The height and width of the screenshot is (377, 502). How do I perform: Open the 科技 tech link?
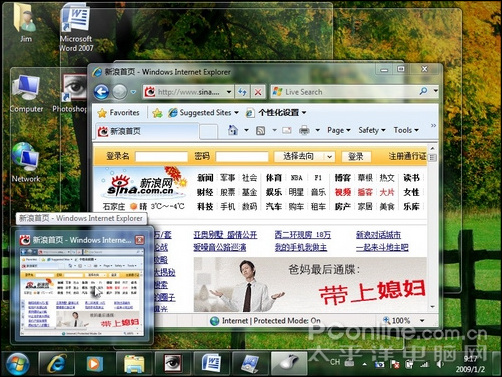(205, 207)
